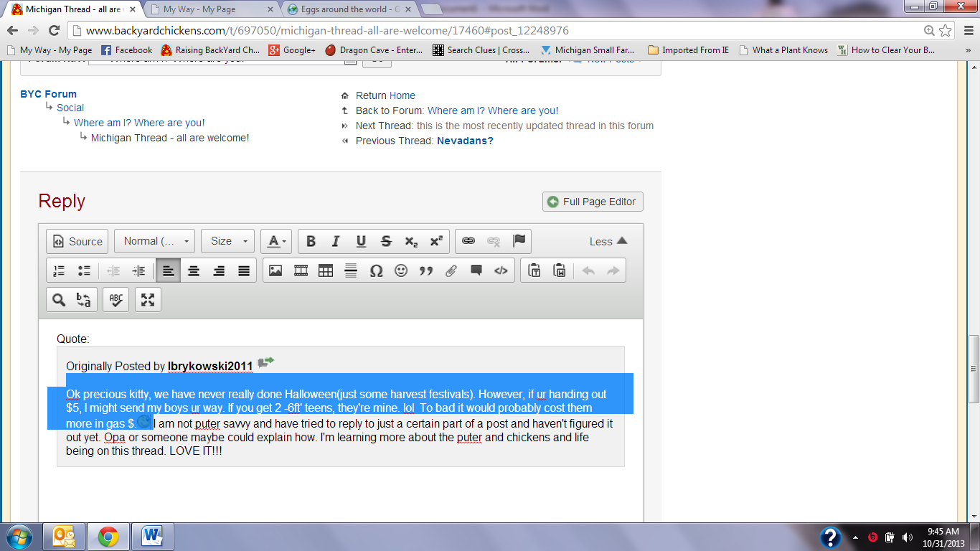Expand the font Size dropdown
Viewport: 980px width, 551px height.
[229, 241]
